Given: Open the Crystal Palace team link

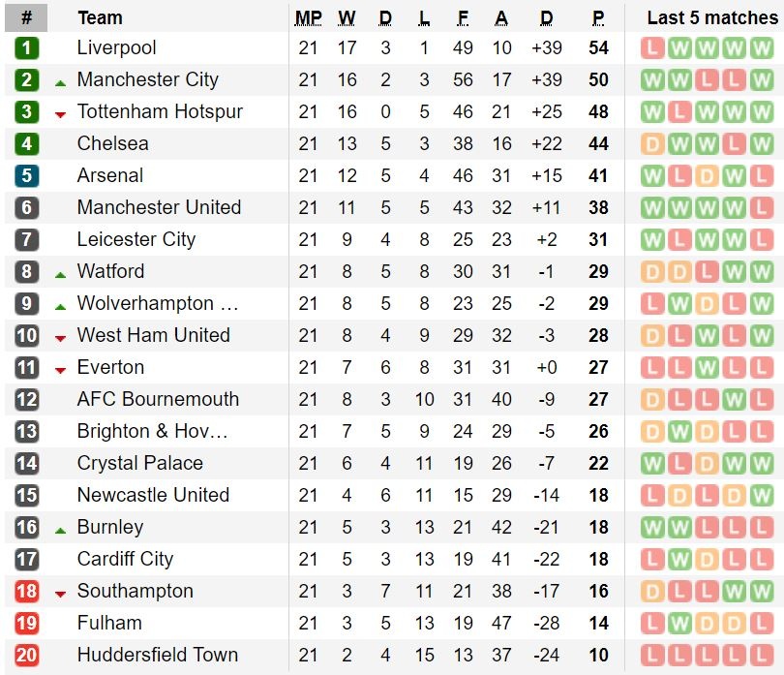Looking at the screenshot, I should pyautogui.click(x=140, y=463).
